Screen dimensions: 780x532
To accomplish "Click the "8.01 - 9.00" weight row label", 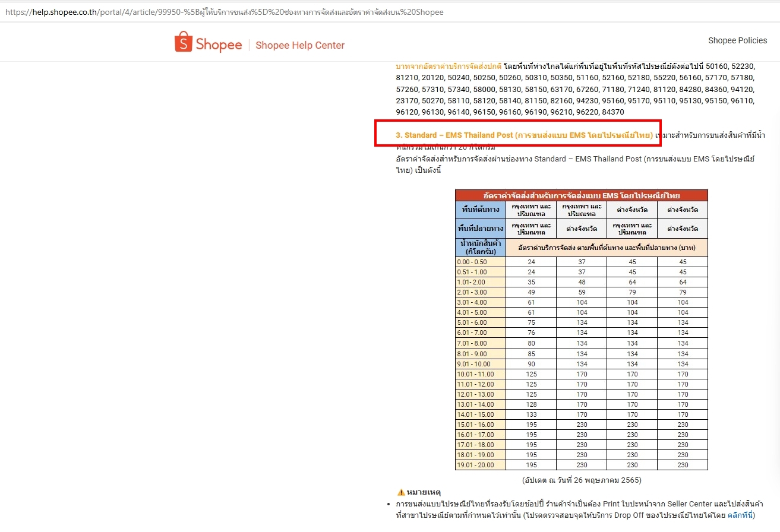I will [x=481, y=354].
